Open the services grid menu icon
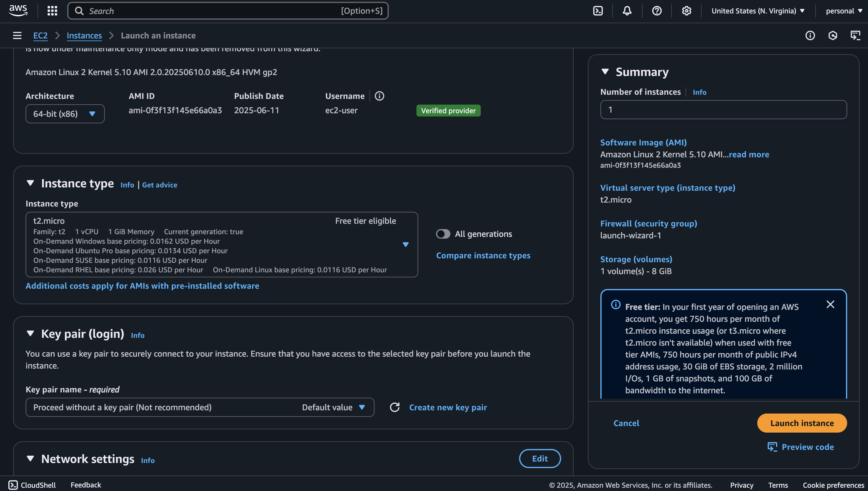 (x=52, y=11)
